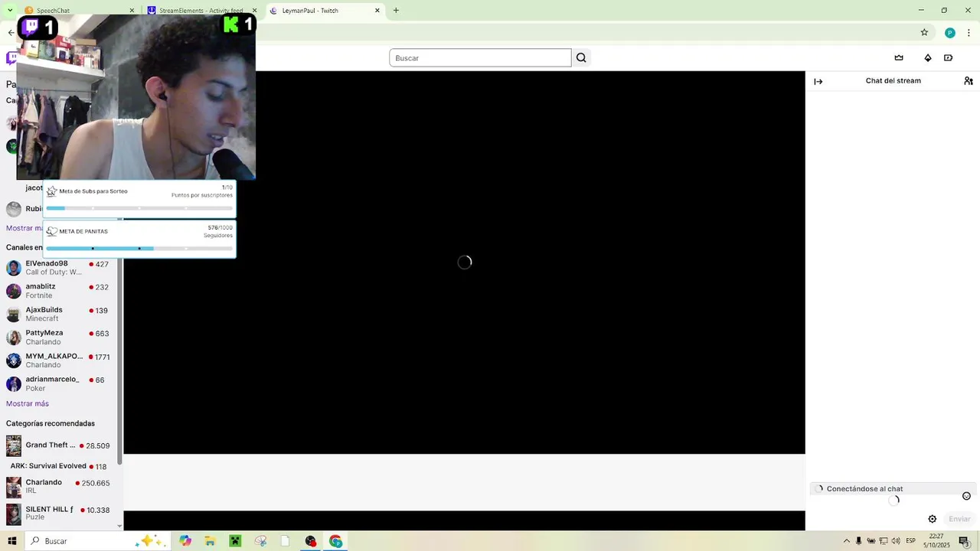Viewport: 980px width, 551px height.
Task: Open the emote picker smiley icon
Action: [x=966, y=496]
